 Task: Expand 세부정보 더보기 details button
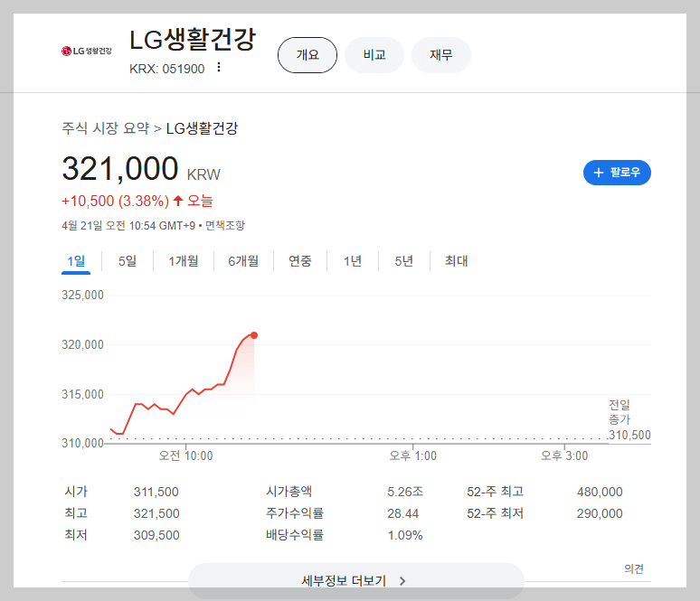click(355, 580)
